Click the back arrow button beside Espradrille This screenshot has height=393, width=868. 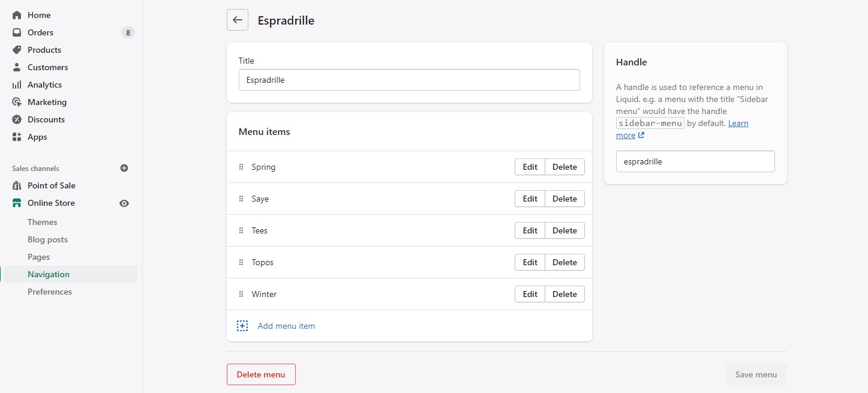237,20
